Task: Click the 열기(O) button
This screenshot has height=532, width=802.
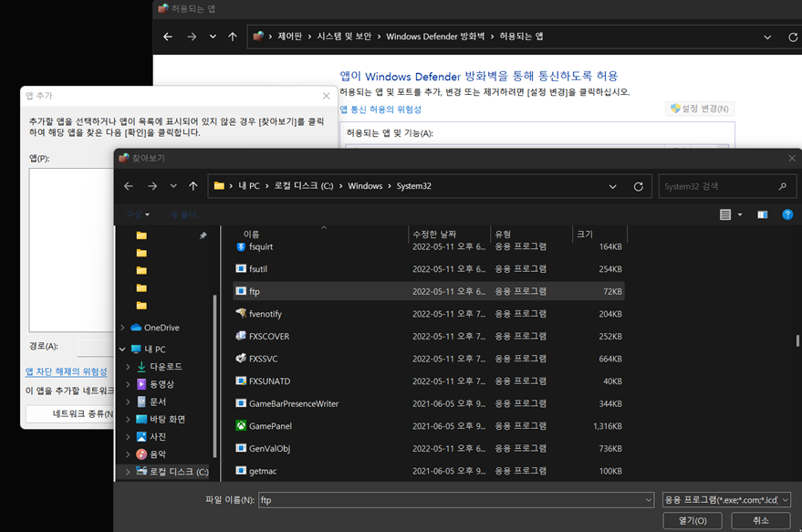Action: coord(693,521)
